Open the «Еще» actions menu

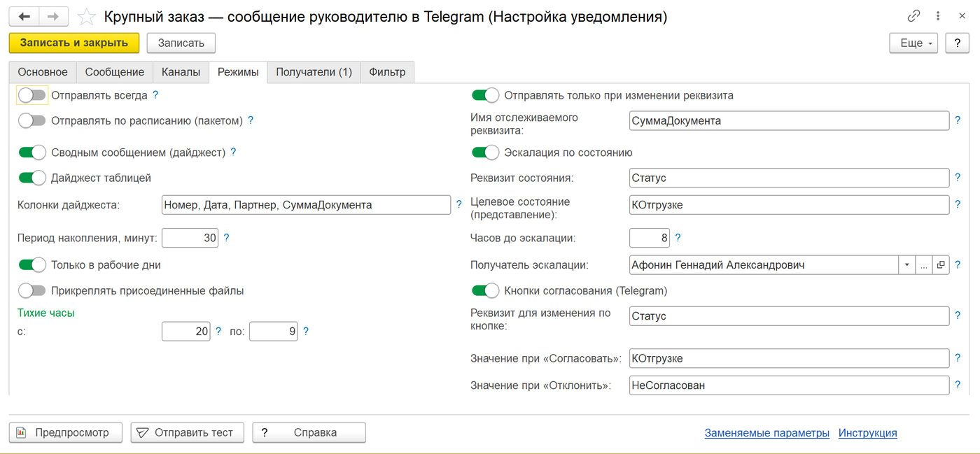914,43
